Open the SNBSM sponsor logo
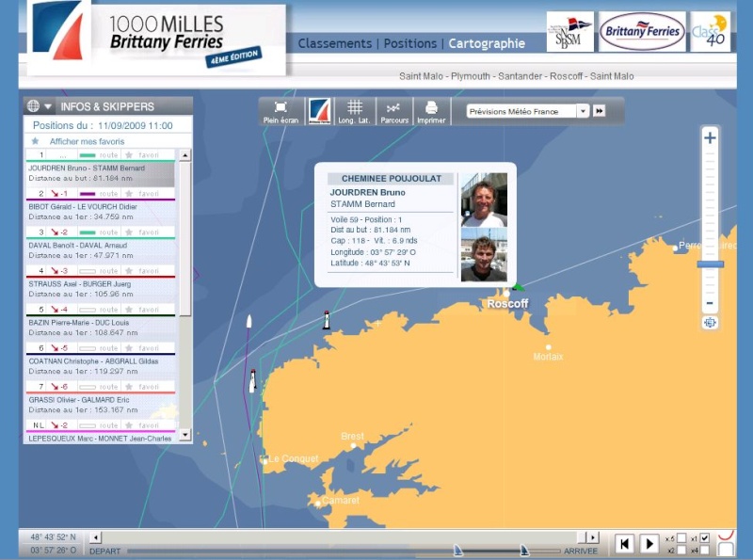Screen dimensions: 753x560 pos(570,32)
